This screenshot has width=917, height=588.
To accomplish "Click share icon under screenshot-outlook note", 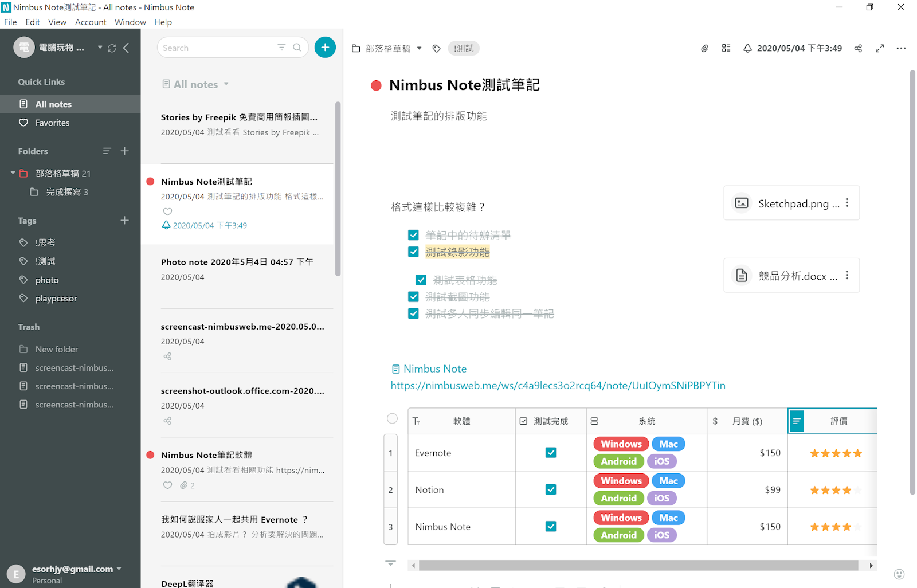I will tap(167, 421).
